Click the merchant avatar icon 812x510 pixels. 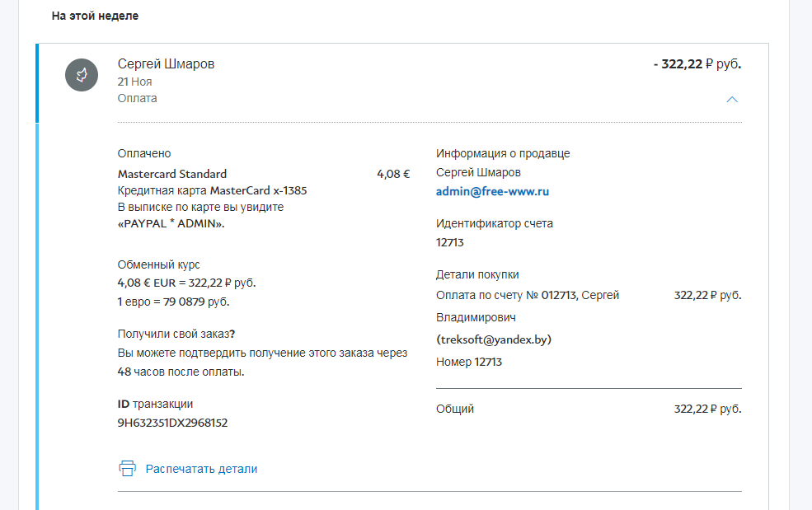pos(82,76)
